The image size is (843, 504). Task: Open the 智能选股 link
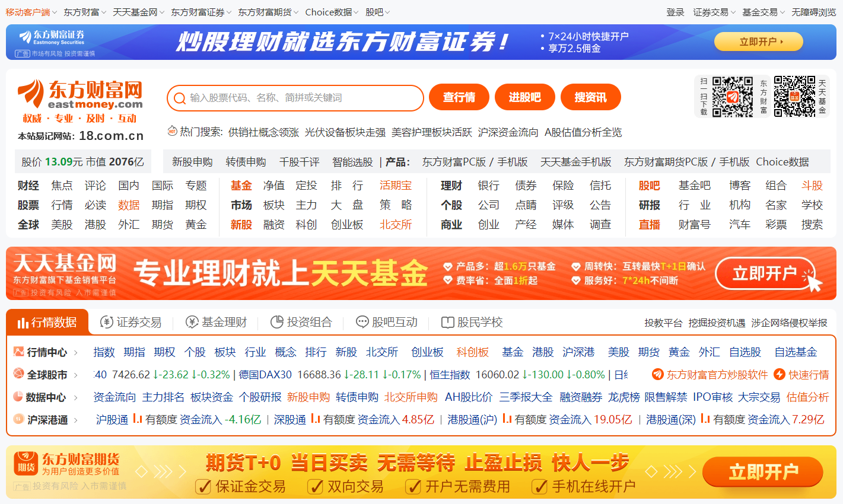(352, 162)
